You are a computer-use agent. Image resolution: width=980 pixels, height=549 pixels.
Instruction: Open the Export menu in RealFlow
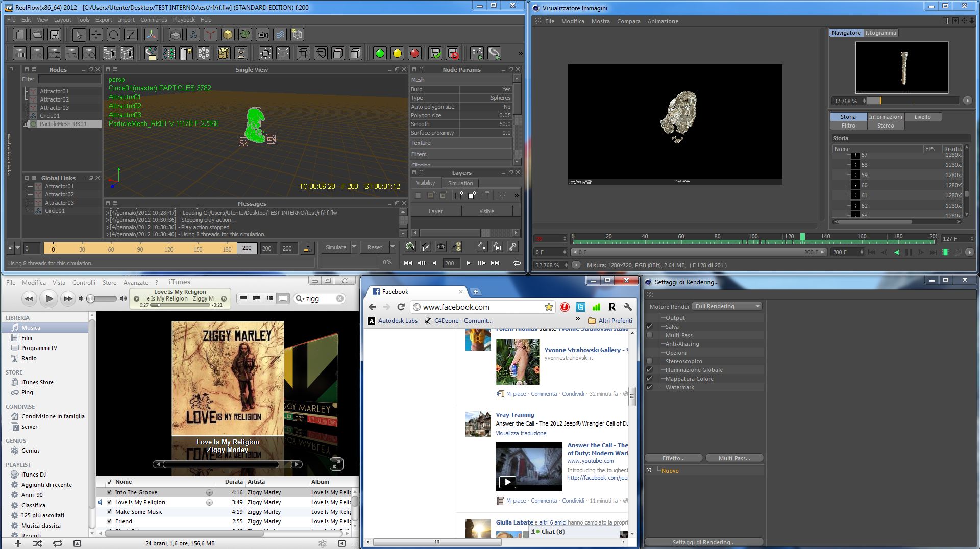(x=104, y=20)
